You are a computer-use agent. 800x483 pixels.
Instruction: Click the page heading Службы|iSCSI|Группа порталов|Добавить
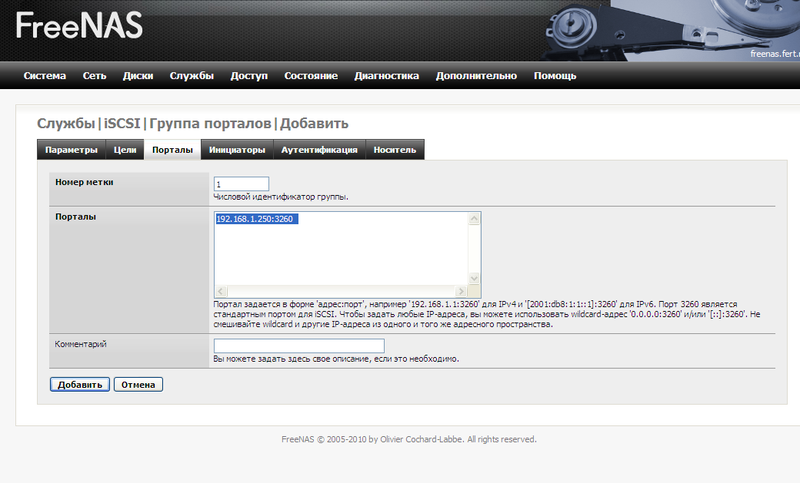pyautogui.click(x=192, y=123)
